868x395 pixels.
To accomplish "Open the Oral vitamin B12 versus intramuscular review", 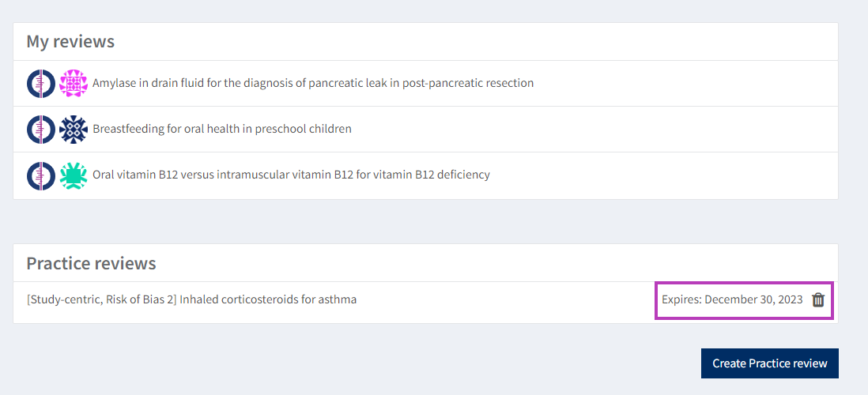I will 291,175.
